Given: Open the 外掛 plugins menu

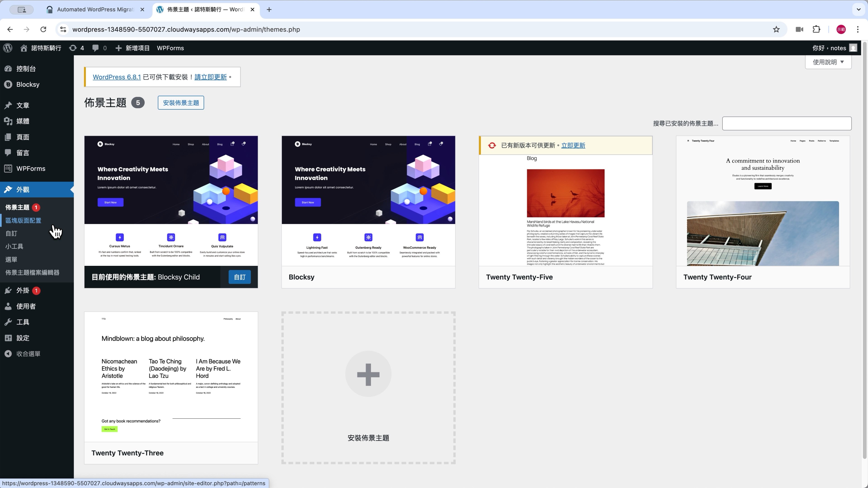Looking at the screenshot, I should pos(22,290).
